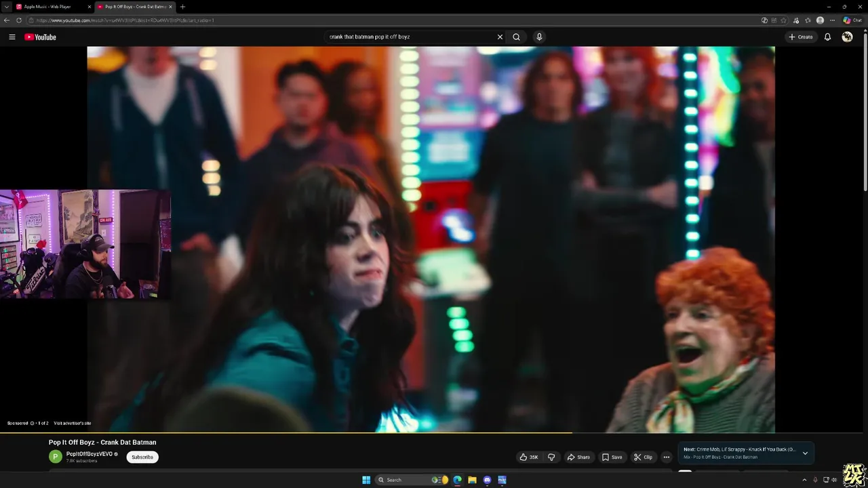Viewport: 868px width, 488px height.
Task: Run search with the magnifier button
Action: pos(516,37)
